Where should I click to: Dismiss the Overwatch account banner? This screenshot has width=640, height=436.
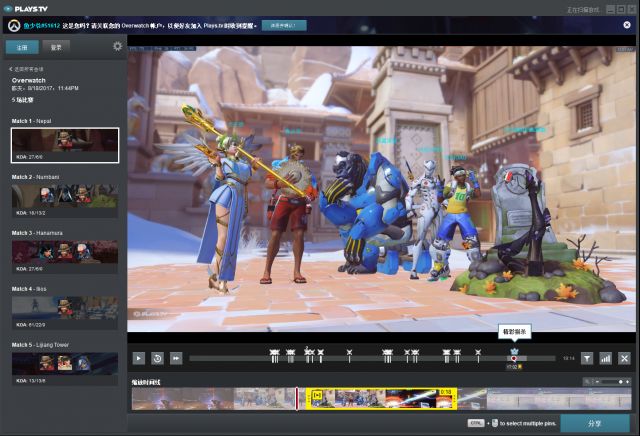(627, 25)
